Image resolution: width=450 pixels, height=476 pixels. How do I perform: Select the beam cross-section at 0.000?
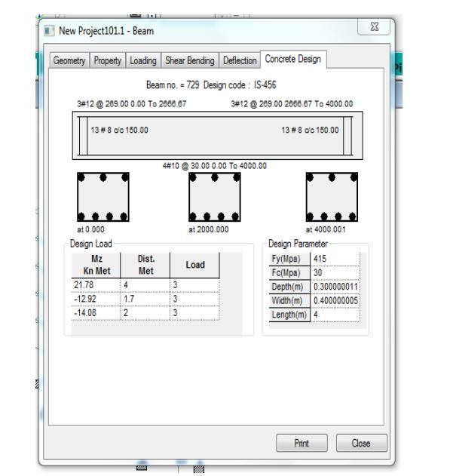[103, 197]
